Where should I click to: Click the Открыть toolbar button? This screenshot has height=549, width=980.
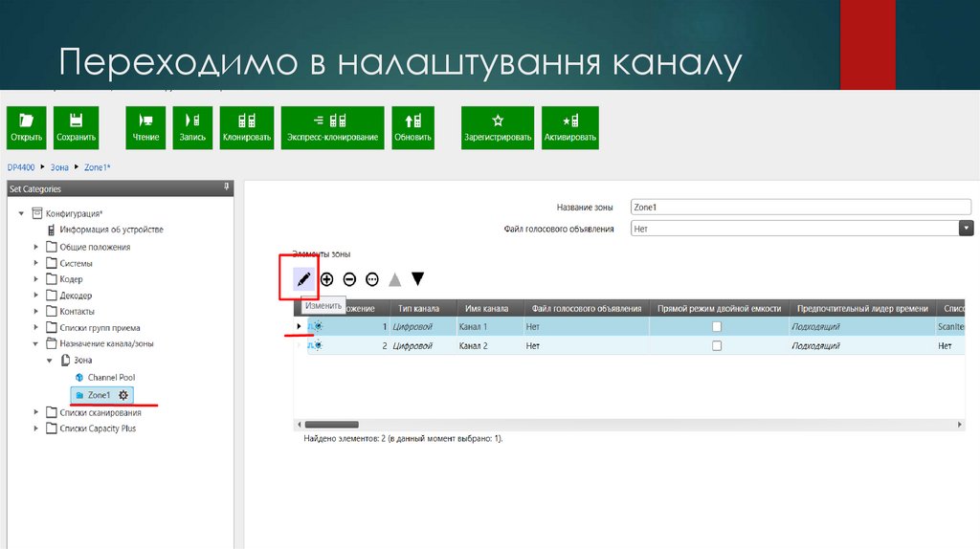pos(26,128)
